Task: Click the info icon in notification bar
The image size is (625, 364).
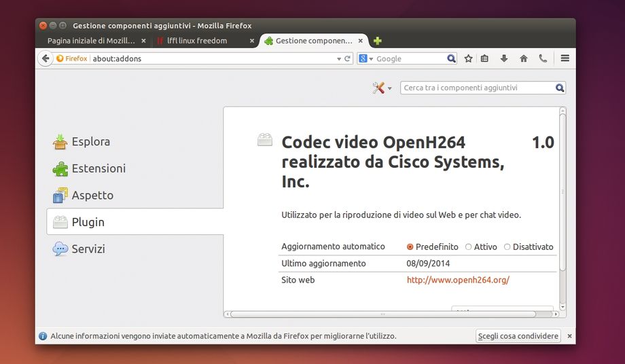Action: 43,336
